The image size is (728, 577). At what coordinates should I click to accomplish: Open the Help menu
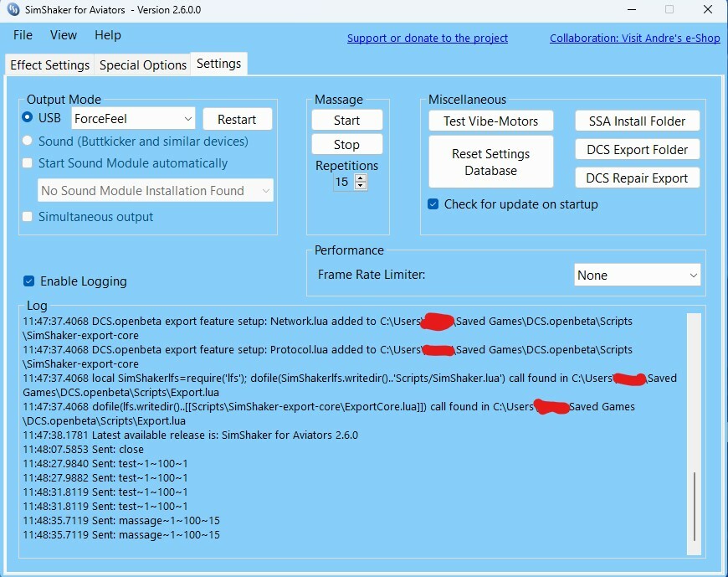(x=108, y=35)
